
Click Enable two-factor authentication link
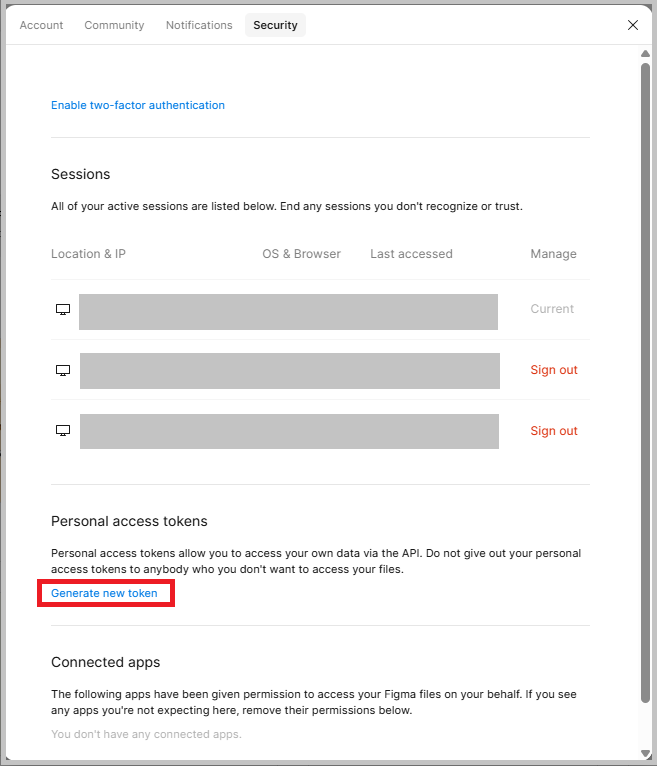[138, 105]
